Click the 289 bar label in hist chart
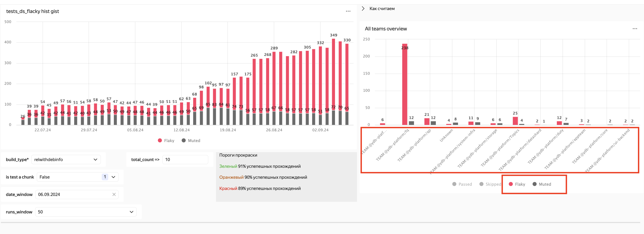644x234 pixels. click(x=274, y=48)
